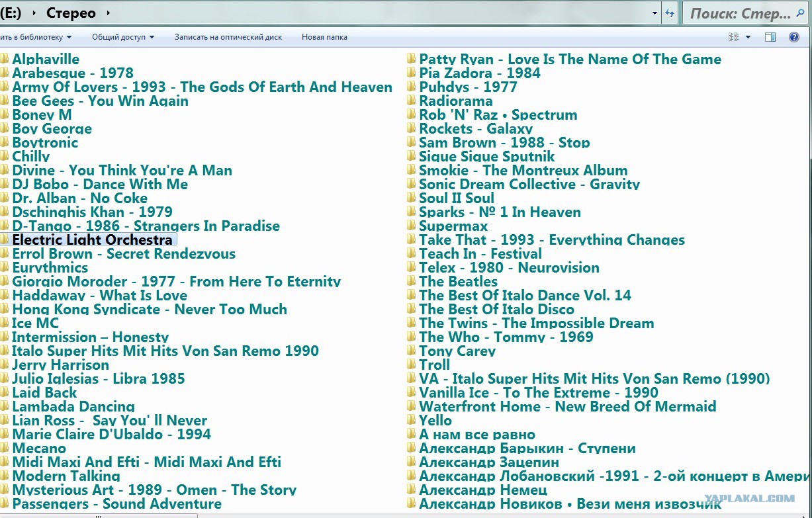Select Rockets - Galaxy
Screen dimensions: 812x518
(476, 128)
